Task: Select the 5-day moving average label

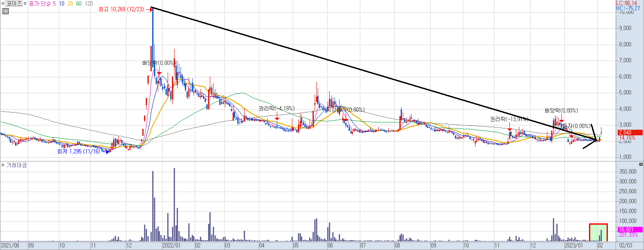Action: (55, 3)
